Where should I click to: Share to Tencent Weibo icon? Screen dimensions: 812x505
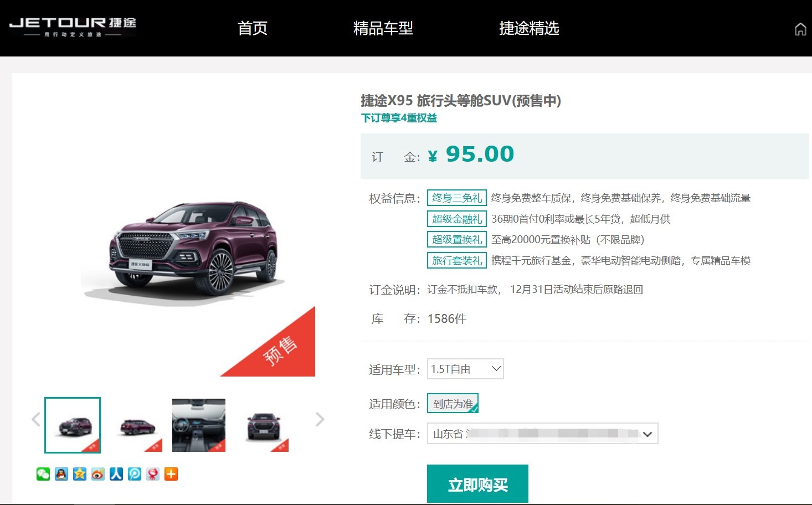135,474
